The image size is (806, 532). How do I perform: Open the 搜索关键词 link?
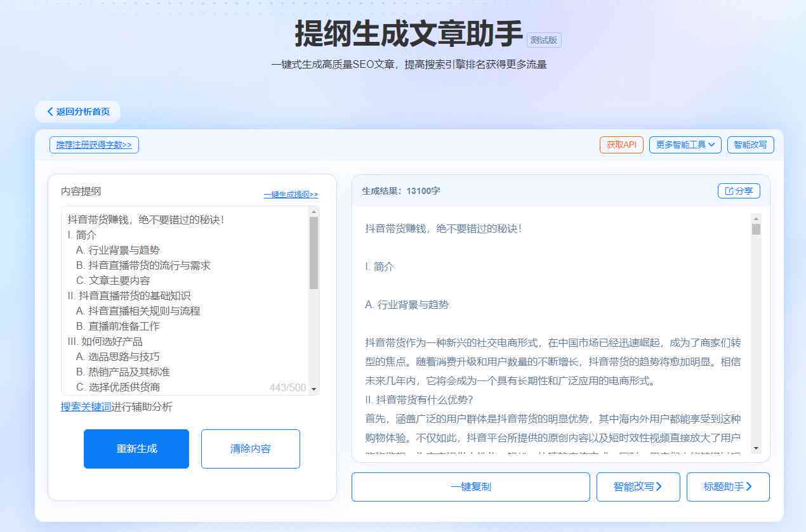pyautogui.click(x=86, y=406)
